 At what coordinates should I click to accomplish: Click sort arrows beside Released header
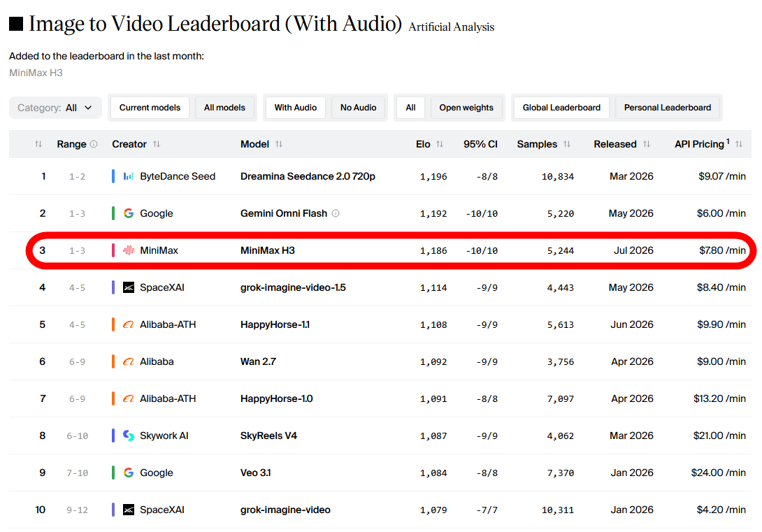pyautogui.click(x=647, y=144)
